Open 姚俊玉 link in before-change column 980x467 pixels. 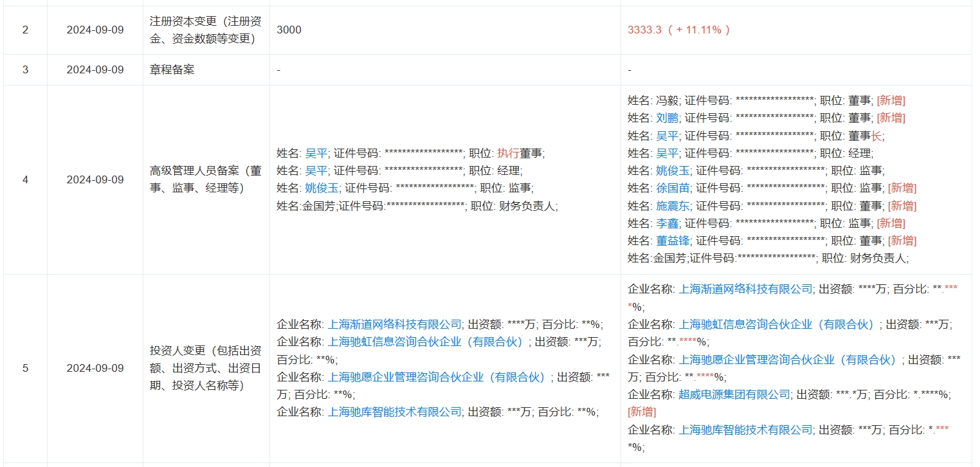(322, 188)
